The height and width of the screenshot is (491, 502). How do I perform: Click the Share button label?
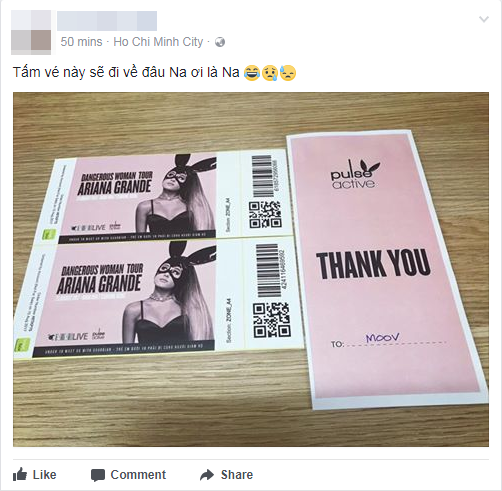[237, 475]
